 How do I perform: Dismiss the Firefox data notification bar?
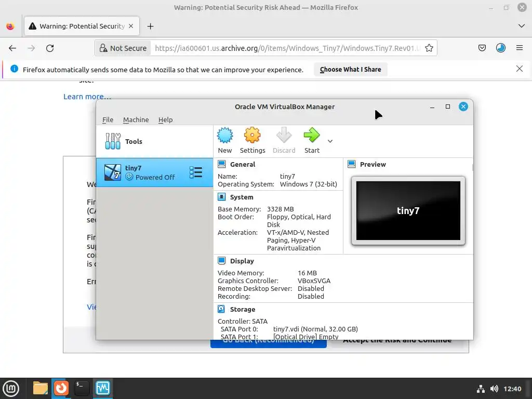point(520,69)
